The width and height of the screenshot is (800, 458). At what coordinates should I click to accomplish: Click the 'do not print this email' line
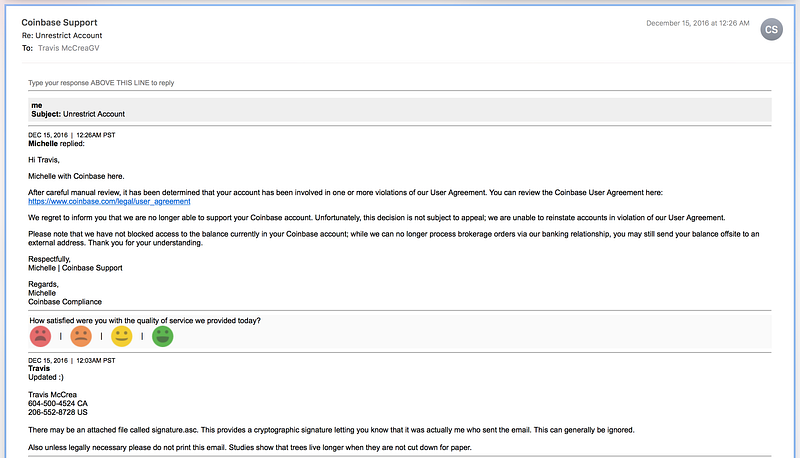coord(249,447)
